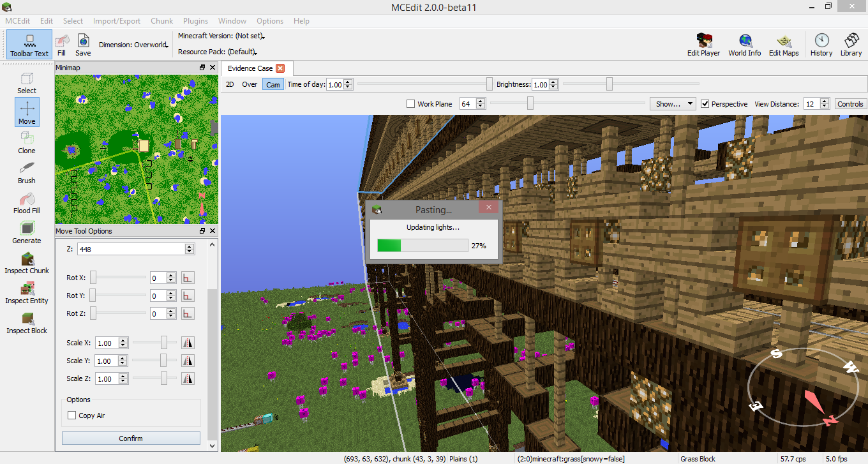This screenshot has width=868, height=464.
Task: Open the Chunk menu
Action: pyautogui.click(x=162, y=20)
